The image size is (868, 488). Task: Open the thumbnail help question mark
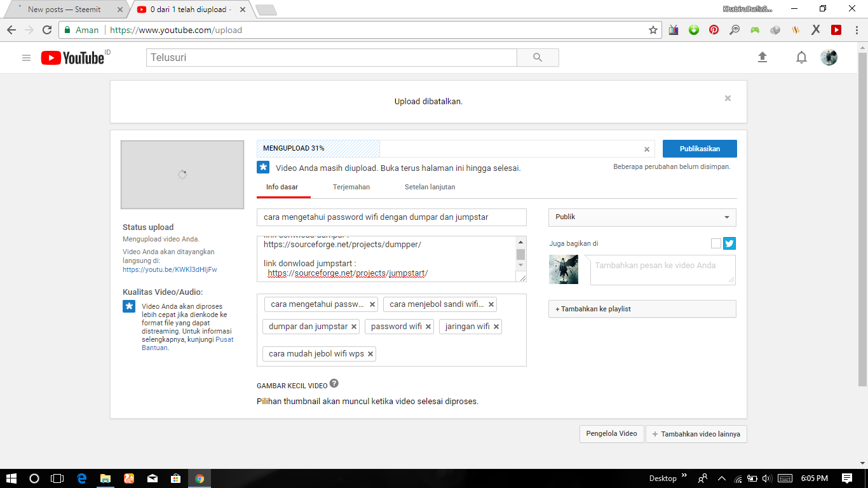click(334, 383)
